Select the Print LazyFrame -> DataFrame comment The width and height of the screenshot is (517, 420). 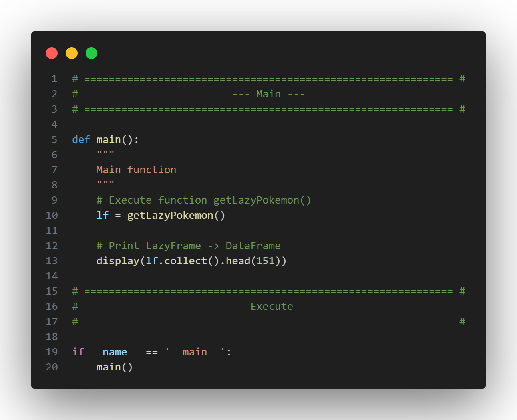point(189,246)
